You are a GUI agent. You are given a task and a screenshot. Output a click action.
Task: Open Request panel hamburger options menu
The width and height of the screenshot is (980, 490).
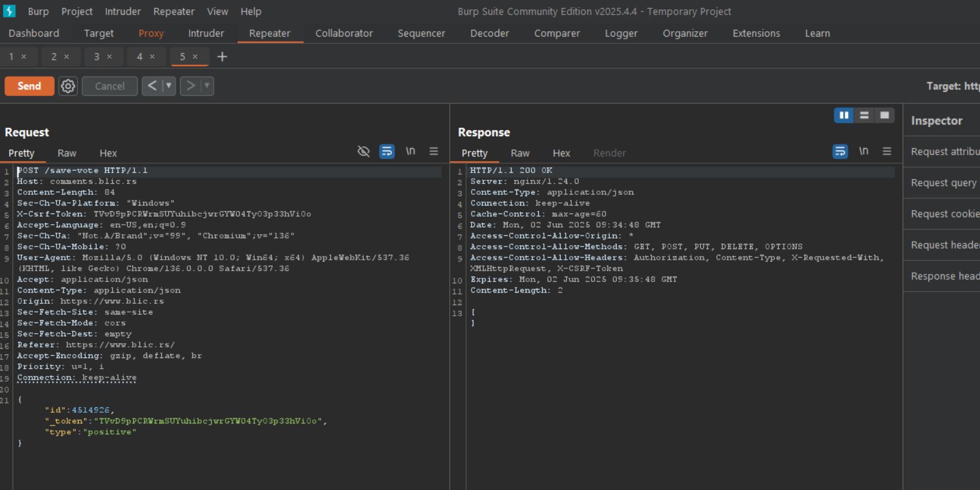point(434,151)
